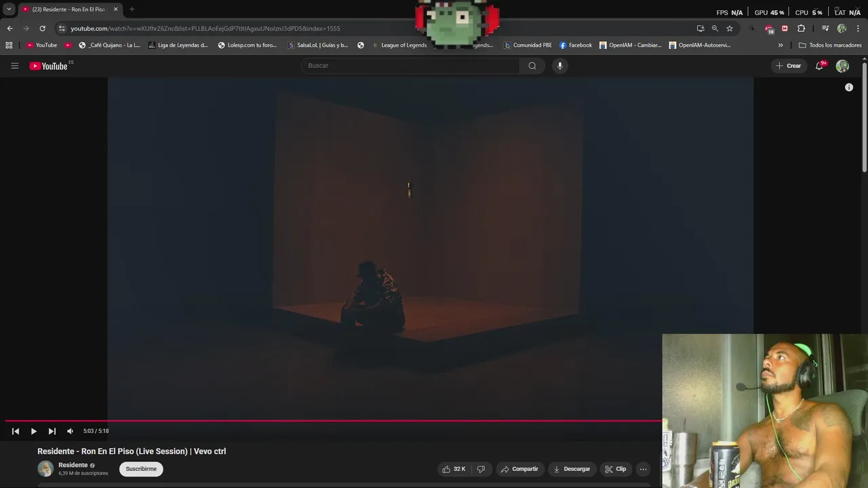Share the video via Compartir
The image size is (868, 488).
coord(519,469)
